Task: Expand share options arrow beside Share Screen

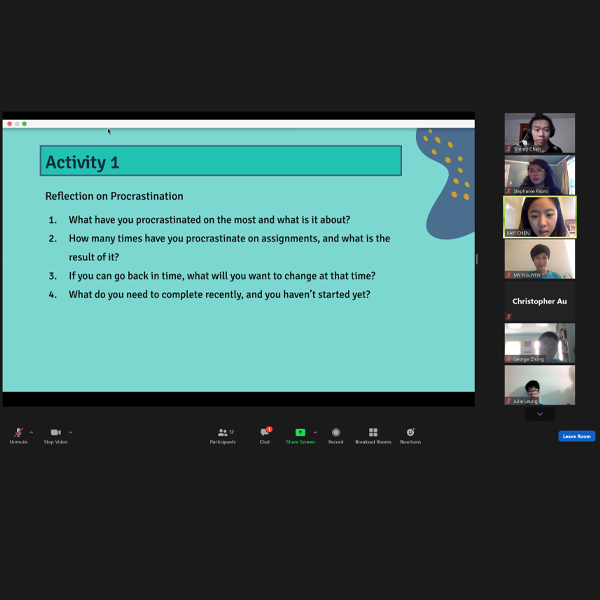Action: pyautogui.click(x=315, y=432)
